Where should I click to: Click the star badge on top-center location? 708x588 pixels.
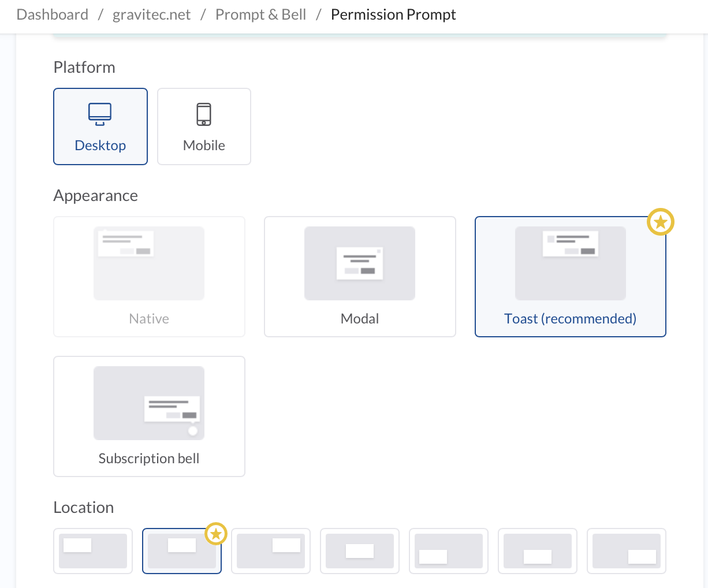pos(216,534)
